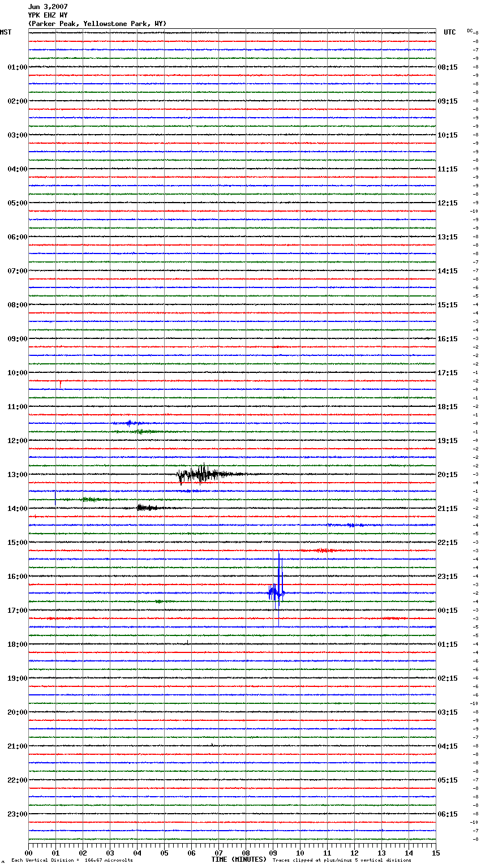The image size is (481, 868).
Task: Click the 22:00 MST hour label
Action: [x=18, y=780]
